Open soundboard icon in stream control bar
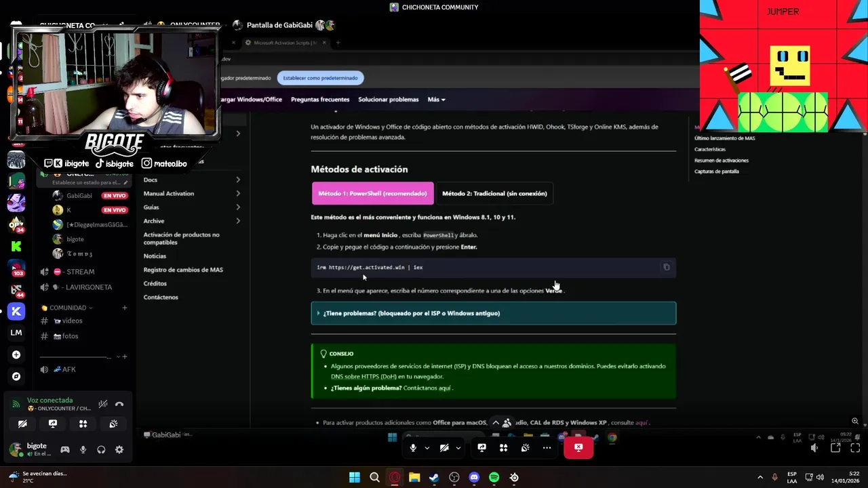 pos(525,448)
